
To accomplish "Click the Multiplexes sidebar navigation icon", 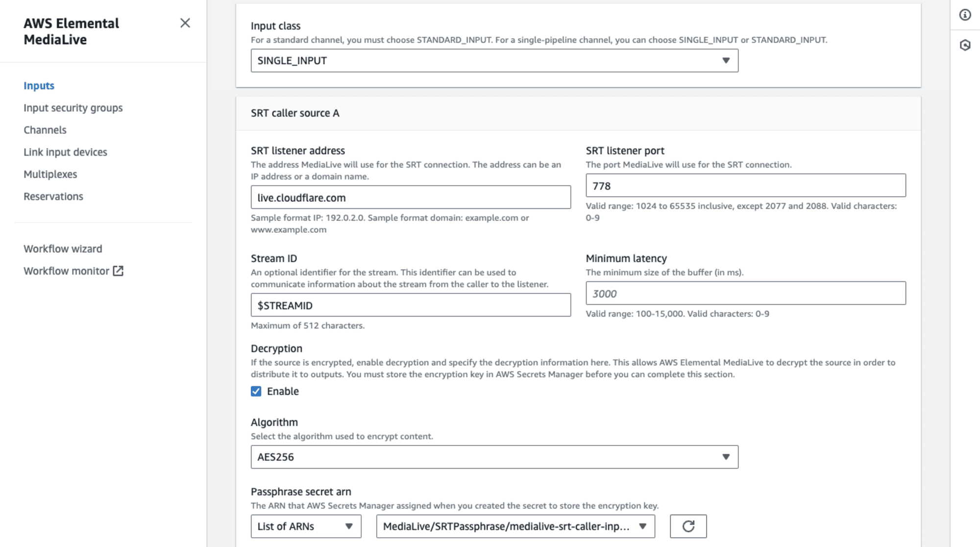I will (x=50, y=174).
